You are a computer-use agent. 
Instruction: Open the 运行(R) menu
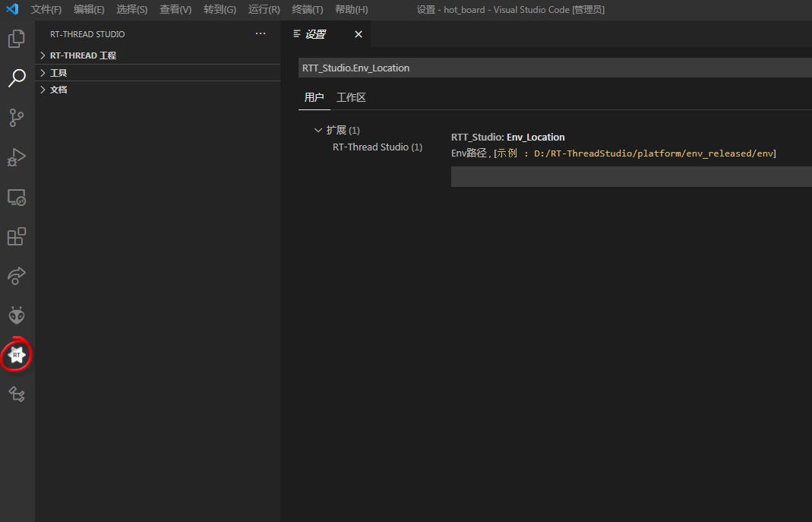[x=264, y=9]
